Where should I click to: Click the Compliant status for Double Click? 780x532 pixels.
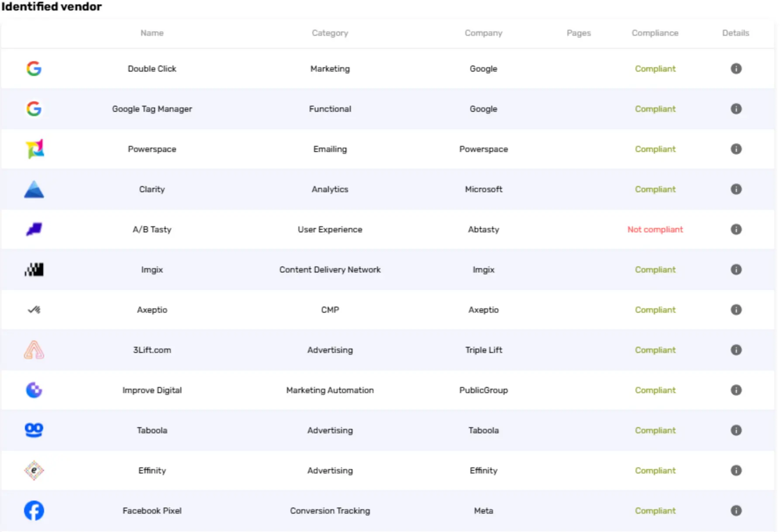pos(655,69)
